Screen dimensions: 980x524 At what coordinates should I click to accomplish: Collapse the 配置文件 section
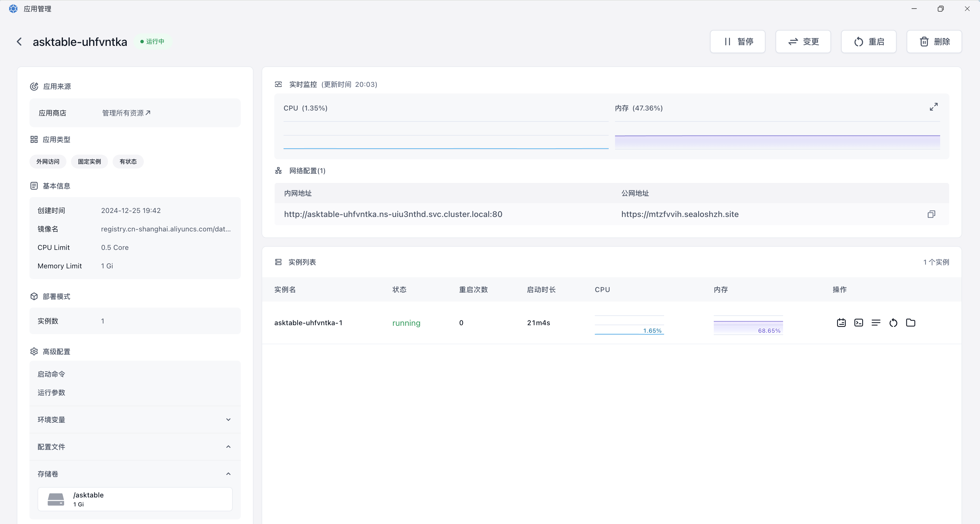pyautogui.click(x=228, y=447)
